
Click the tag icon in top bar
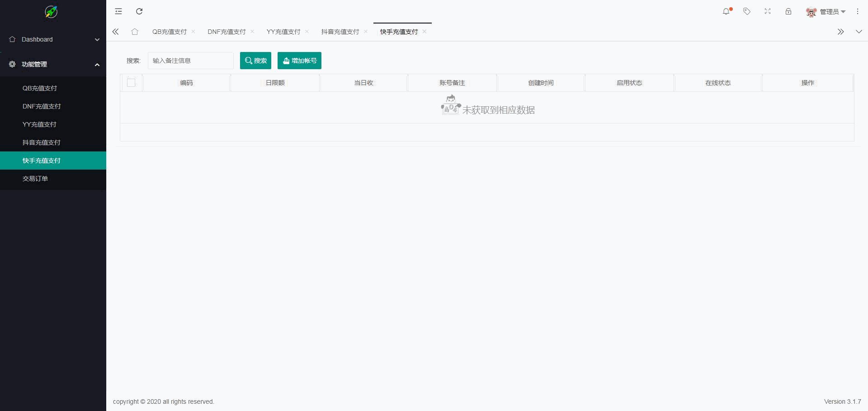[x=747, y=12]
